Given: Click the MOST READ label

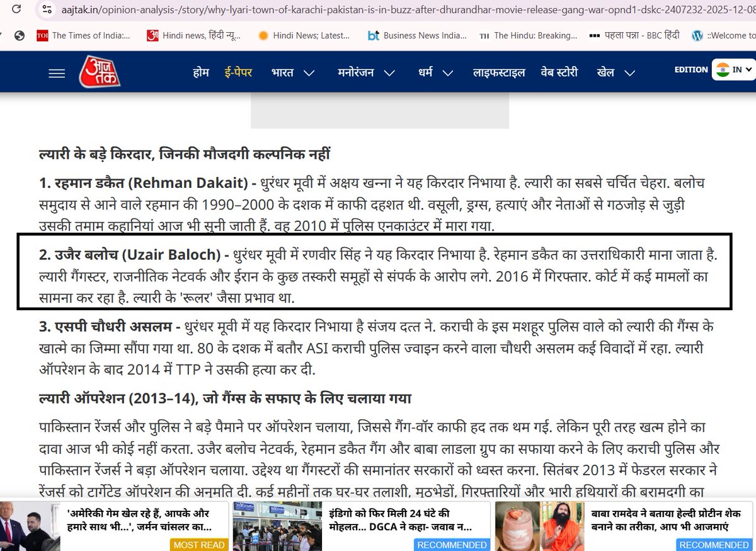Looking at the screenshot, I should point(199,545).
